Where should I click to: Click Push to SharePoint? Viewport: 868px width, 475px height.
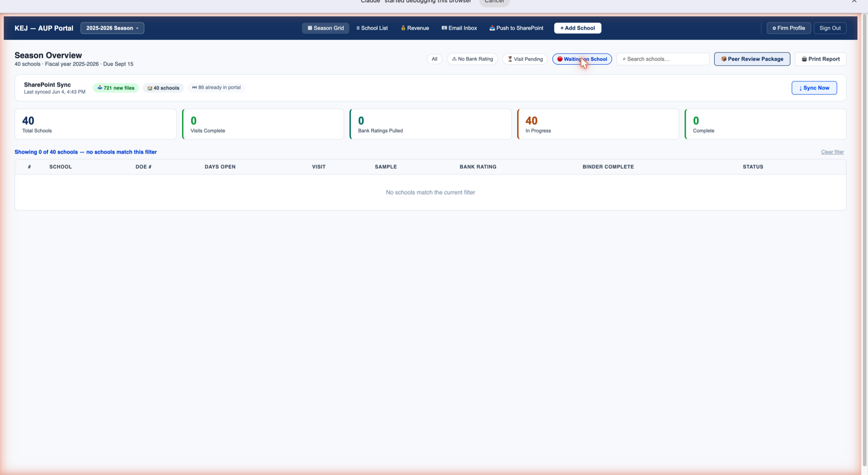(516, 28)
